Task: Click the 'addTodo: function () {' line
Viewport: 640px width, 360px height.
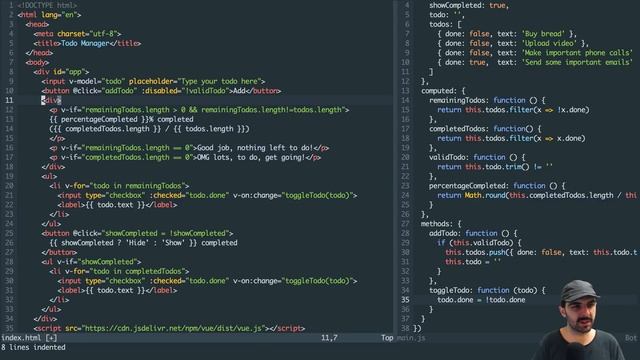Action: 473,233
